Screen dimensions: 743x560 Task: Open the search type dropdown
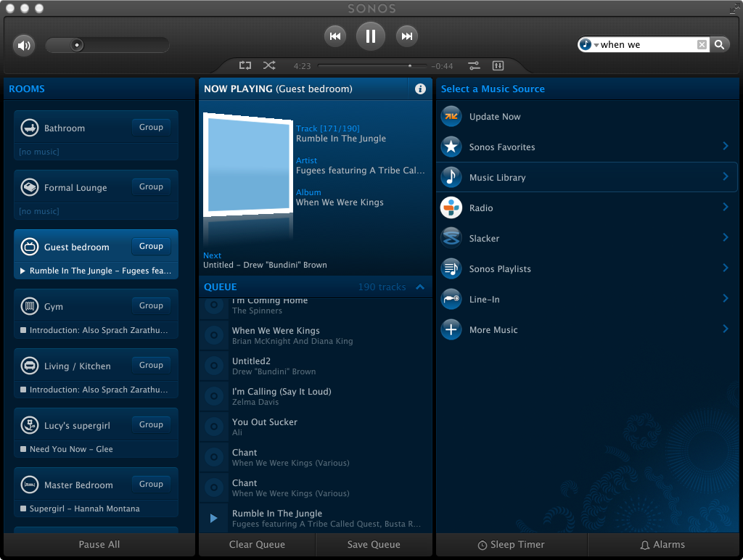[588, 45]
